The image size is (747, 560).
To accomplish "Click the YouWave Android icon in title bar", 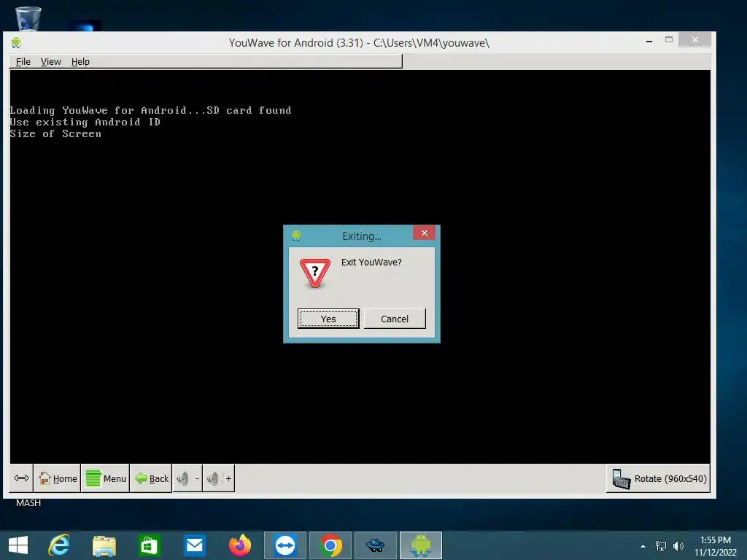I will click(x=16, y=43).
